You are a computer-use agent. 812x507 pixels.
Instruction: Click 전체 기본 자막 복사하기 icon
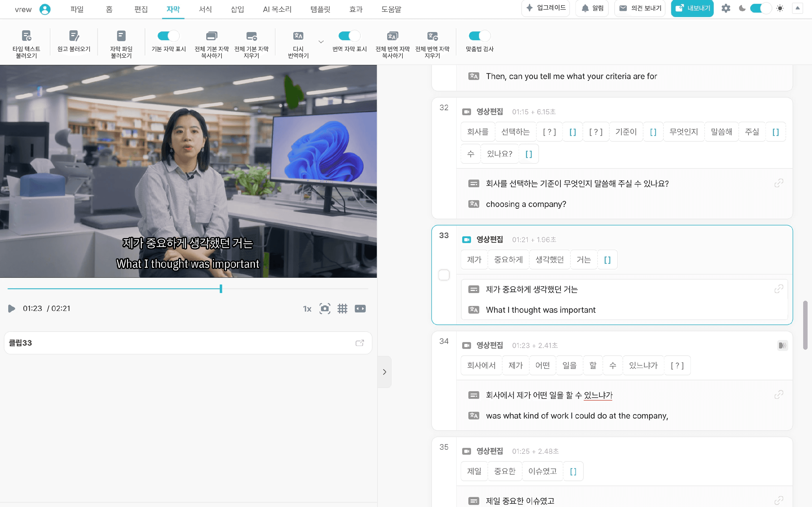pos(212,36)
